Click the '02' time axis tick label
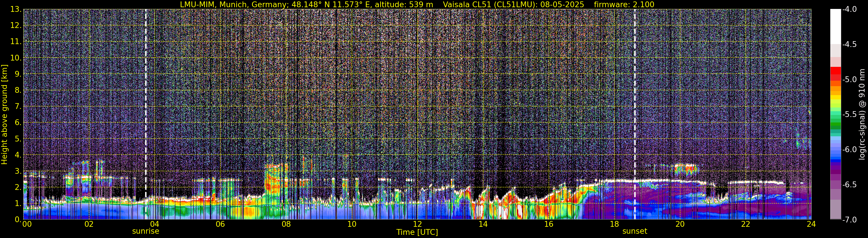Image resolution: width=868 pixels, height=238 pixels. pos(89,224)
